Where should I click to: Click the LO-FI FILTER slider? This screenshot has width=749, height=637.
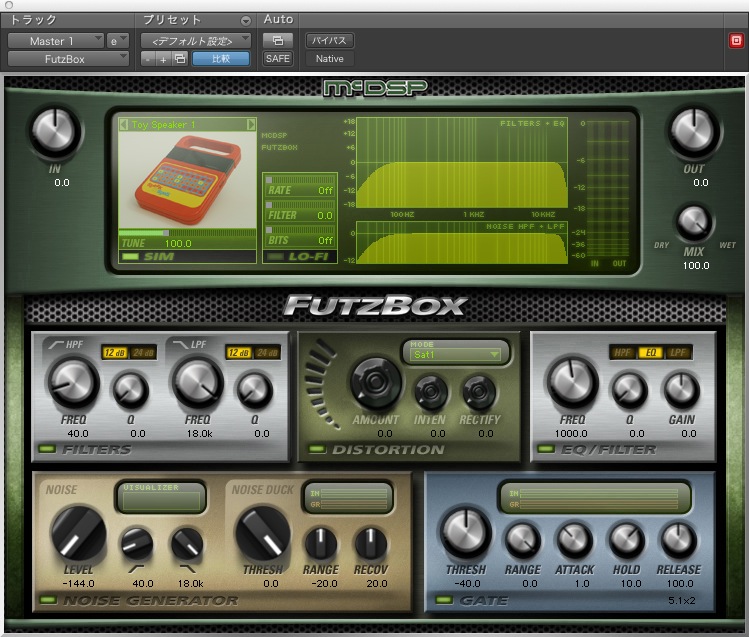tap(300, 205)
